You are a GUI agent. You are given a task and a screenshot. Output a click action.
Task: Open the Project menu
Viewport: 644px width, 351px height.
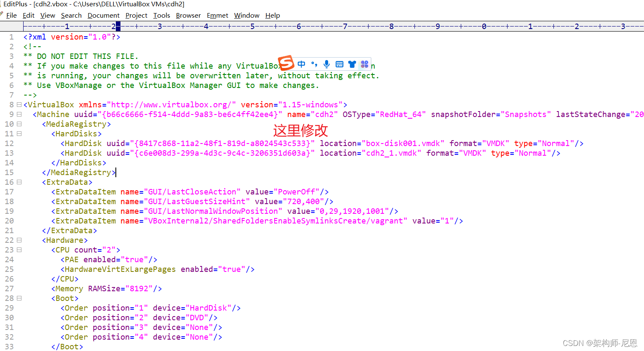pos(136,16)
